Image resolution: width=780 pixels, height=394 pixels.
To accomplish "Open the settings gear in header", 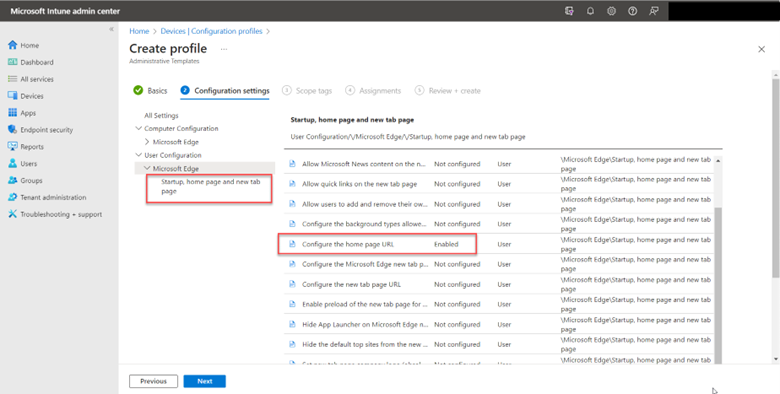I will pyautogui.click(x=611, y=11).
